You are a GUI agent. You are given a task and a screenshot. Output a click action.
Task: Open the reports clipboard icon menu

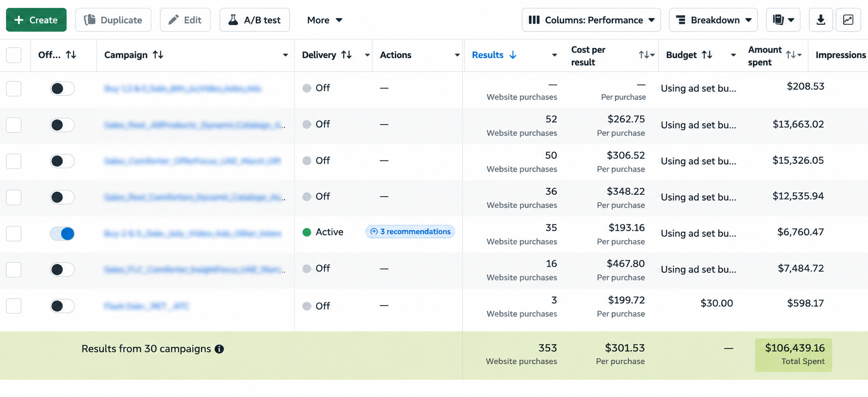(783, 20)
